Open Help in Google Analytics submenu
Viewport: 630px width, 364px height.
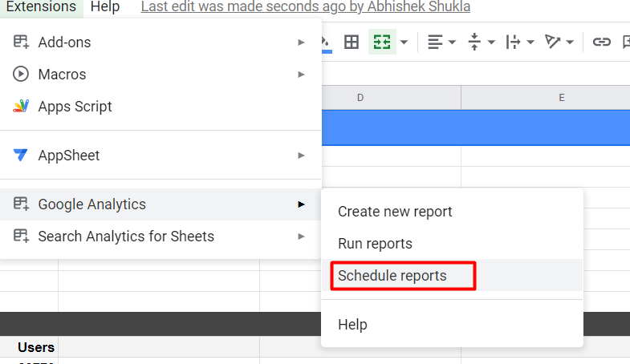tap(452, 324)
